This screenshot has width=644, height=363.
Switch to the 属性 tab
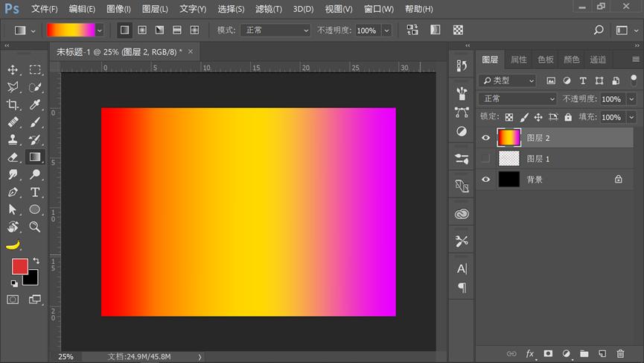[518, 60]
